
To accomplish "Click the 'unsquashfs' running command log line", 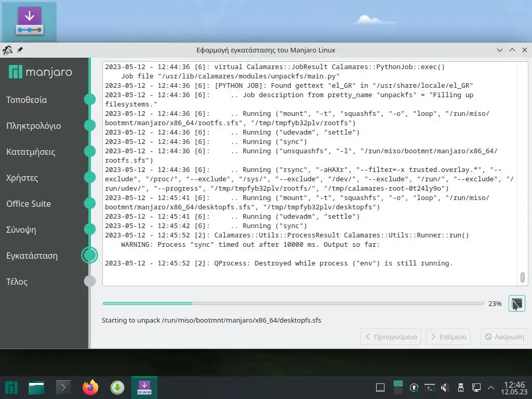I will pyautogui.click(x=301, y=156).
